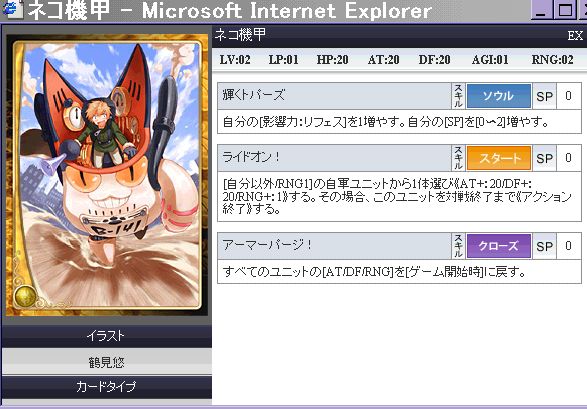Click the purple クローズ skill button

pyautogui.click(x=499, y=246)
